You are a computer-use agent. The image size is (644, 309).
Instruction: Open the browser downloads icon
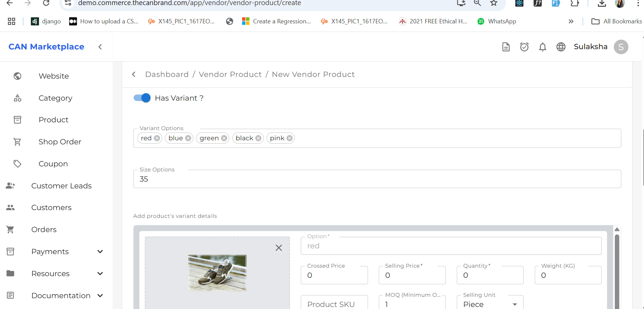pos(602,3)
